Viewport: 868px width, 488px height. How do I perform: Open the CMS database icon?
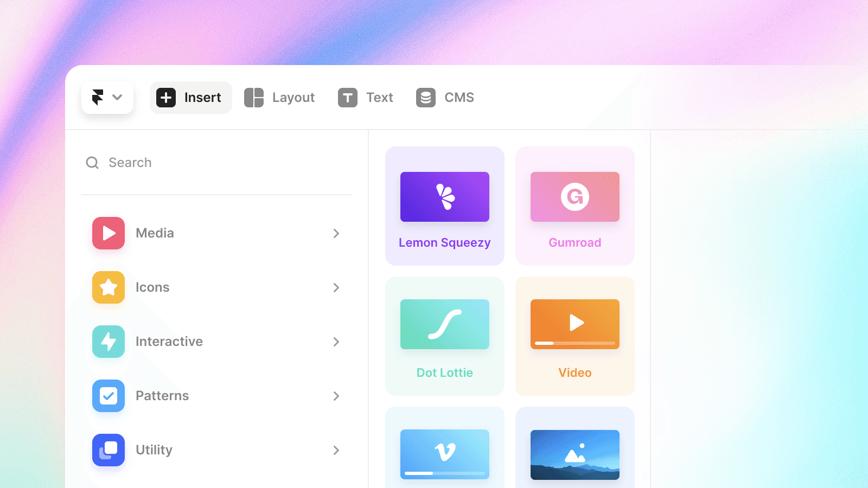(x=426, y=98)
